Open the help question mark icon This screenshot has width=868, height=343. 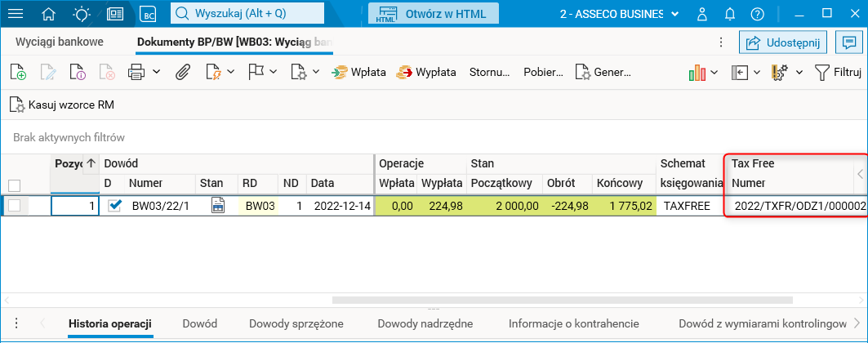(758, 15)
